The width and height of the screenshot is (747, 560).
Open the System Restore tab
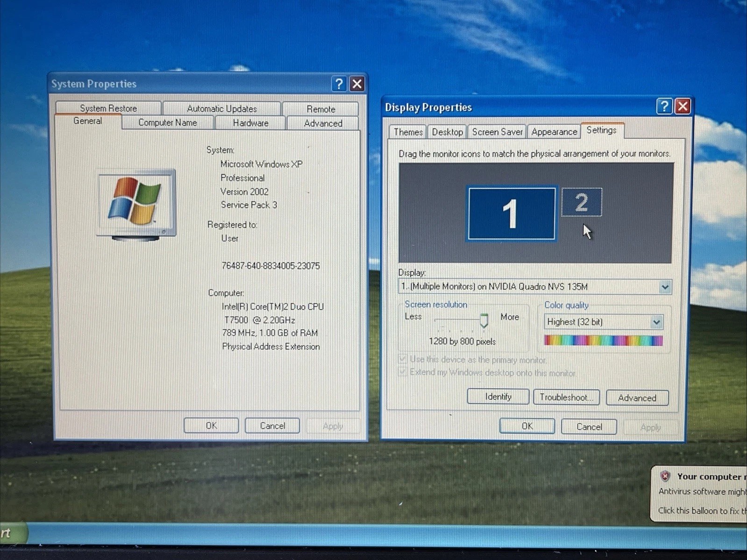[x=108, y=108]
